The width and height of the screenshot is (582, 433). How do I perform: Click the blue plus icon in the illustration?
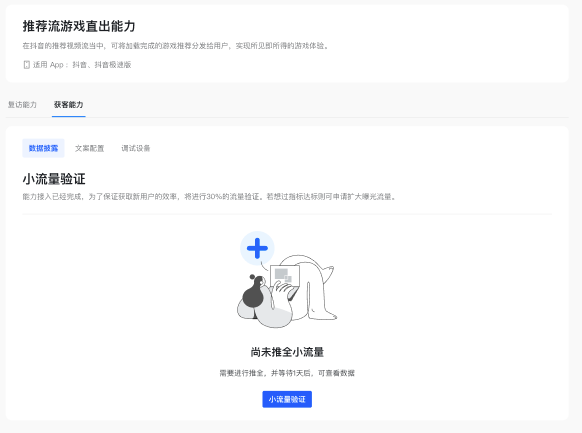point(257,248)
